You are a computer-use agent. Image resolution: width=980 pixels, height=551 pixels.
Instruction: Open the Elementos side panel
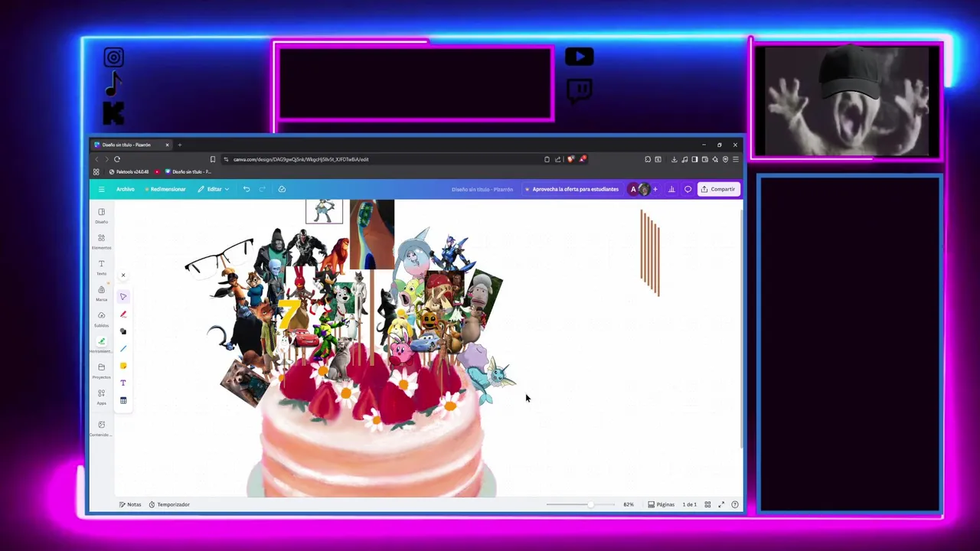101,241
